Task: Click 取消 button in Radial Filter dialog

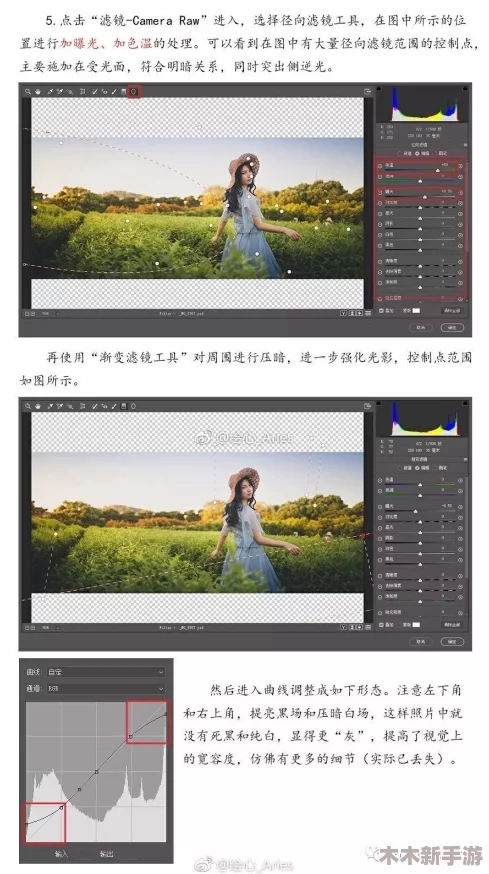Action: 421,328
